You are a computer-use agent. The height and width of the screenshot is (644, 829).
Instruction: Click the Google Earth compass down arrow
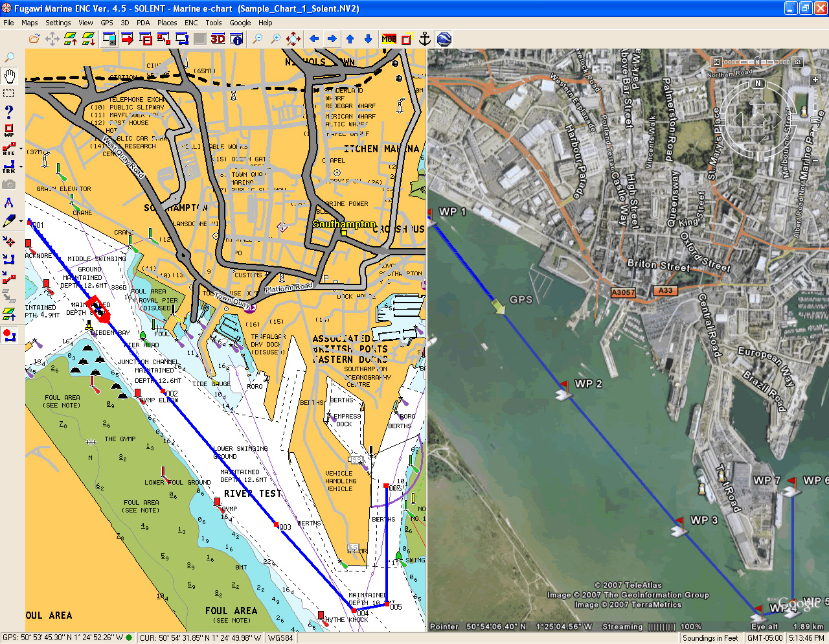[758, 138]
